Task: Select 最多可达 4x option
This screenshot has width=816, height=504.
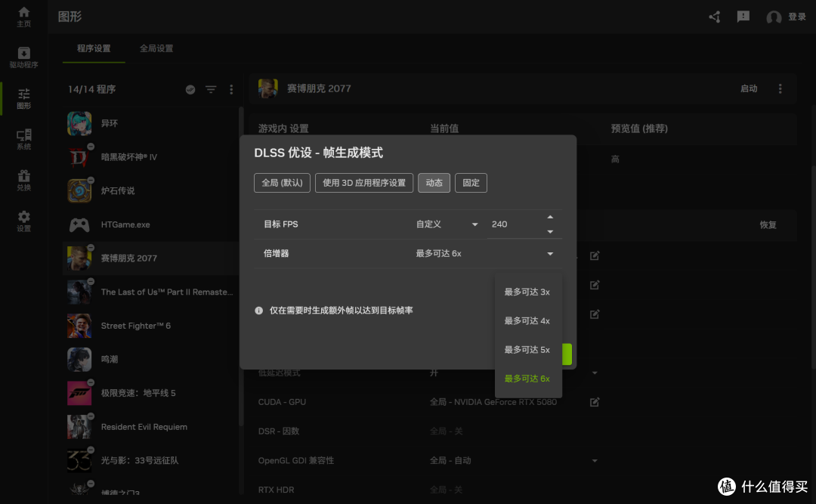Action: pos(527,320)
